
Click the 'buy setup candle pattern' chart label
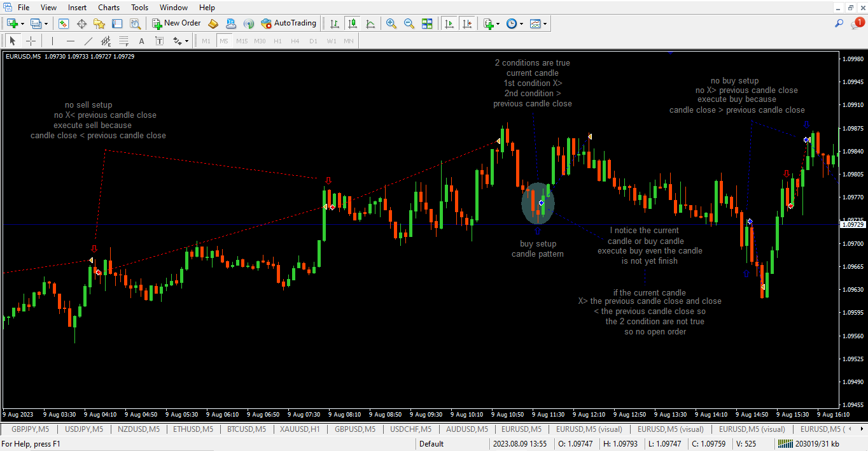tap(538, 249)
